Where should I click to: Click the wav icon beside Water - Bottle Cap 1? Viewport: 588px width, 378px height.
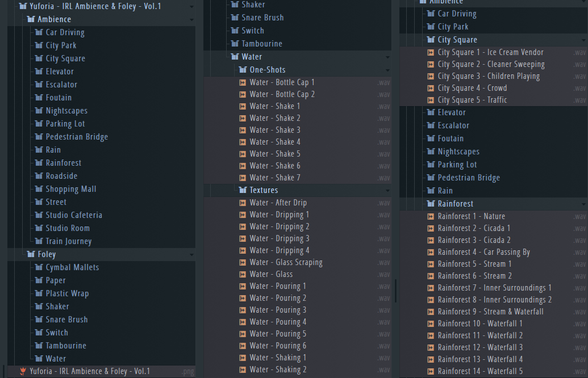click(x=243, y=82)
